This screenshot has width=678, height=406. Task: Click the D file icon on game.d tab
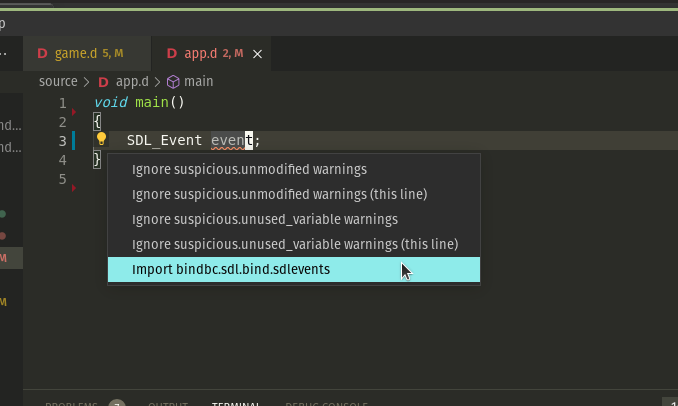tap(42, 54)
